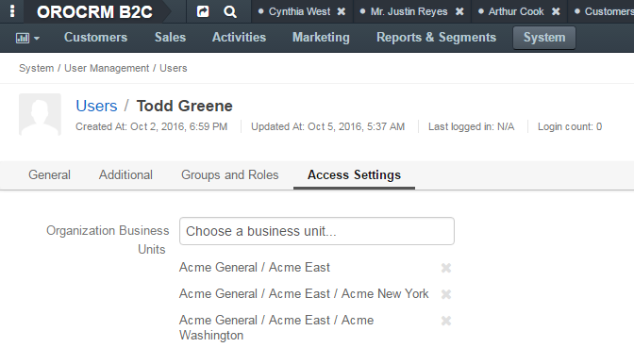Close the Mr. Justin Reyes pinned tab
Image resolution: width=634 pixels, height=364 pixels.
(459, 11)
